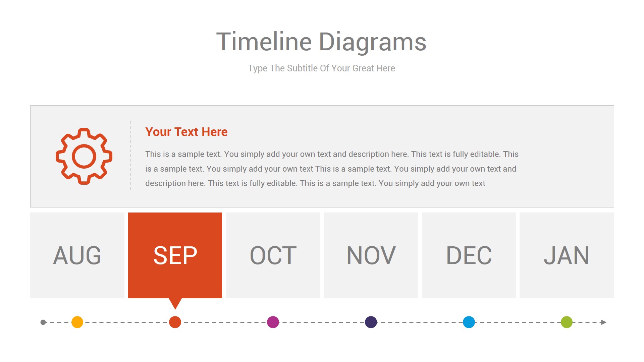
Task: Click the small gray timeline start dot
Action: tap(43, 322)
